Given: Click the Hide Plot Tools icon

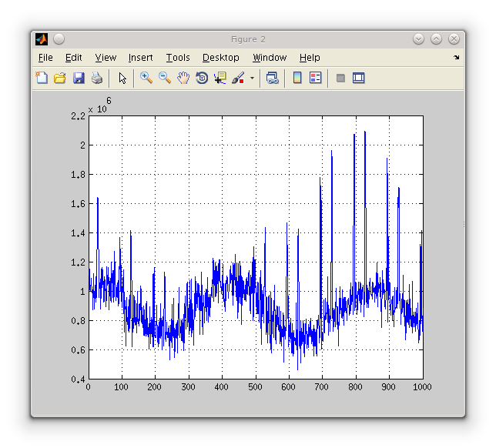Looking at the screenshot, I should click(340, 78).
